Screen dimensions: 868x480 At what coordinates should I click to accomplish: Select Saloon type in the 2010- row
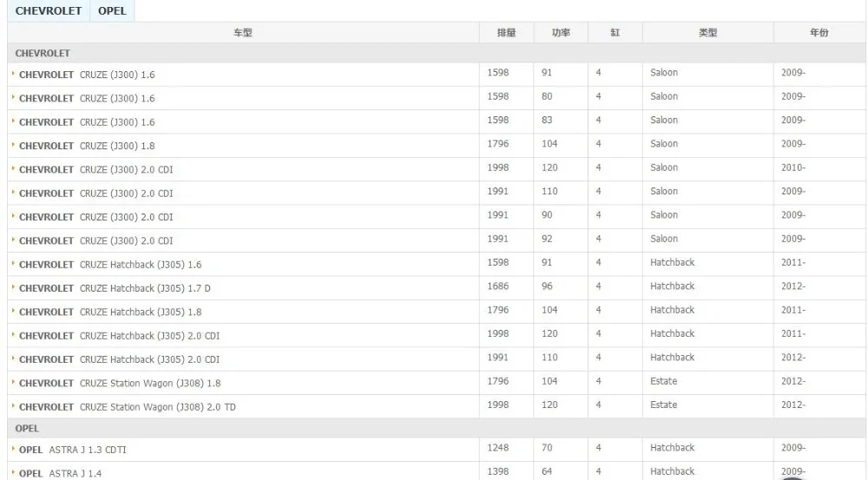[x=664, y=168]
